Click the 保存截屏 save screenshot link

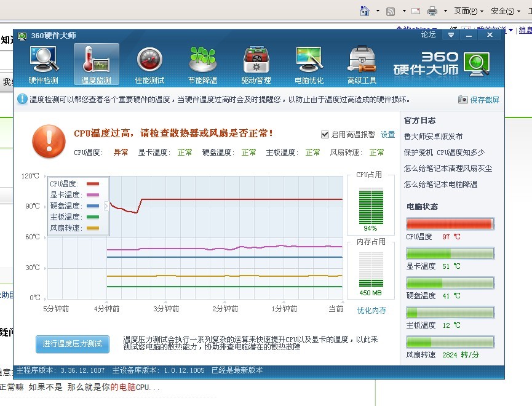485,100
